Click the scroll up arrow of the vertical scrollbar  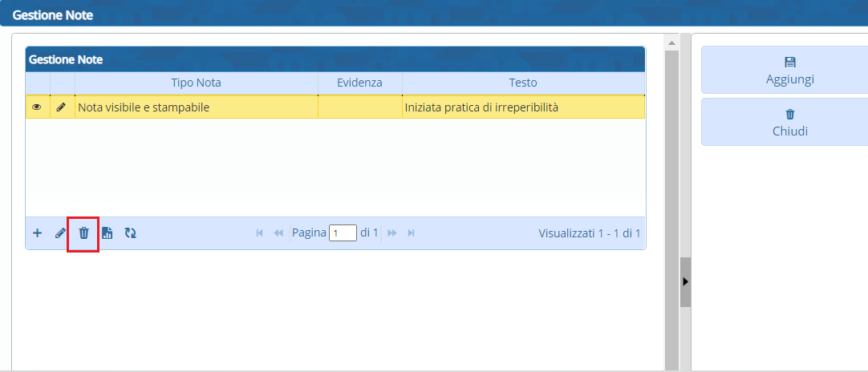tap(671, 41)
